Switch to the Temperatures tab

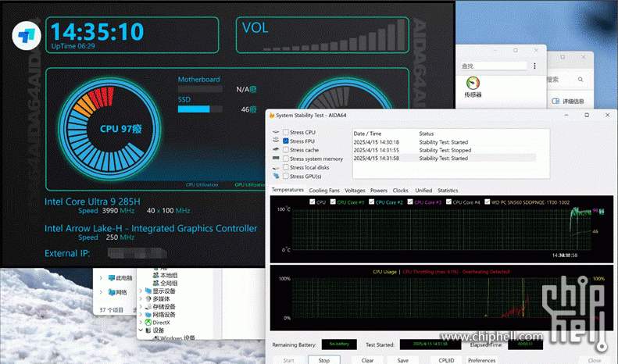(288, 190)
